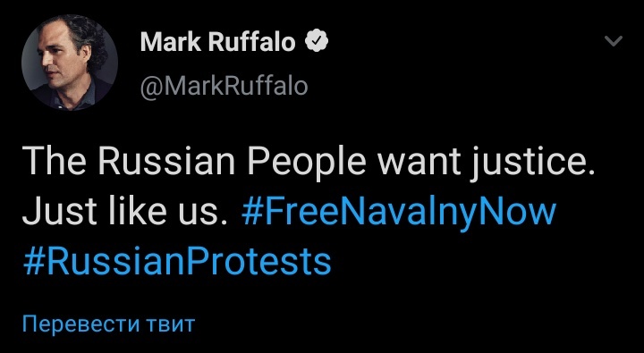Expand the tweet options chevron

tap(614, 41)
